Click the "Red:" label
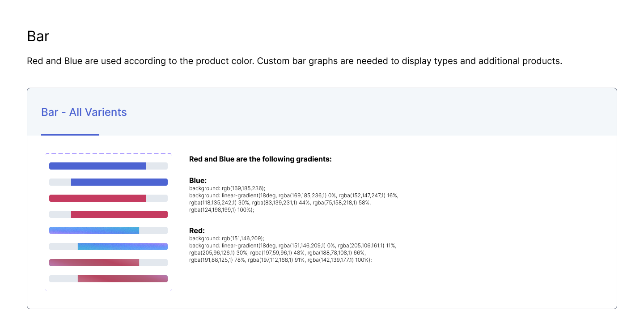Screen dimensions: 644x336 pyautogui.click(x=197, y=231)
